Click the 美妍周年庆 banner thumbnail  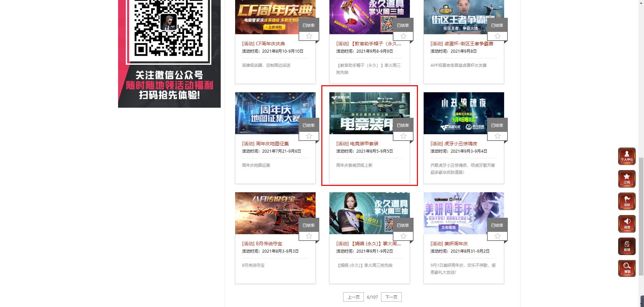pyautogui.click(x=464, y=213)
